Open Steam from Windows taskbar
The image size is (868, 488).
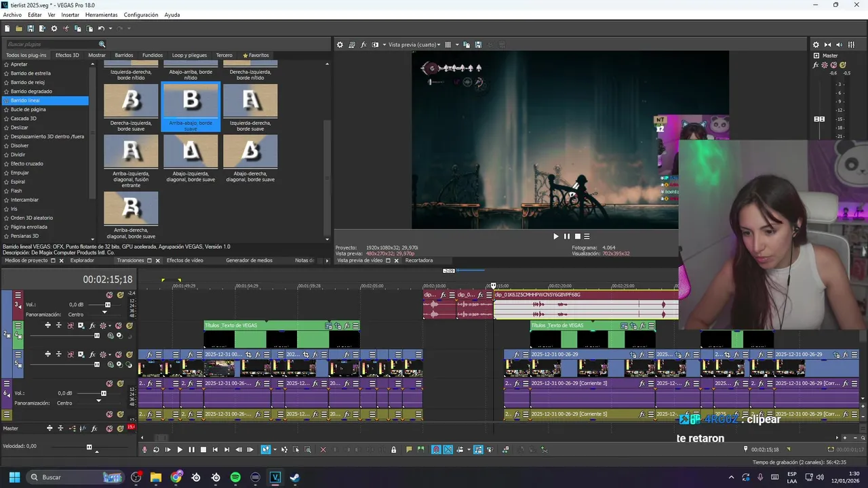[x=294, y=477]
